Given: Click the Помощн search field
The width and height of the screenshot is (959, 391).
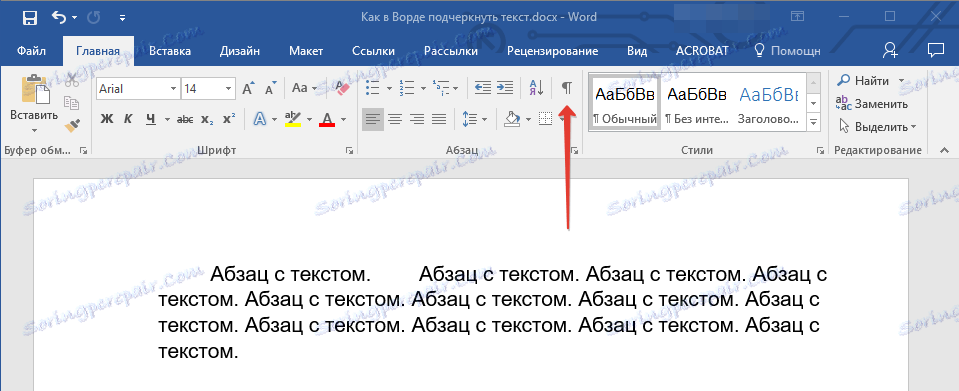Looking at the screenshot, I should [x=787, y=51].
